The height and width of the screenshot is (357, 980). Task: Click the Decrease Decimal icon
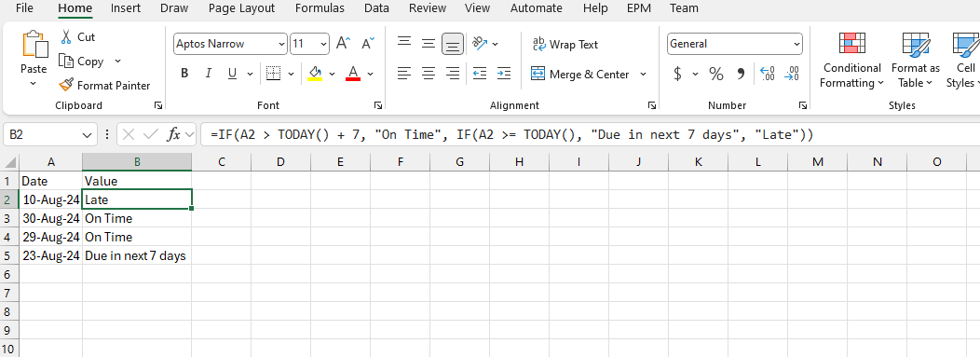[x=792, y=74]
